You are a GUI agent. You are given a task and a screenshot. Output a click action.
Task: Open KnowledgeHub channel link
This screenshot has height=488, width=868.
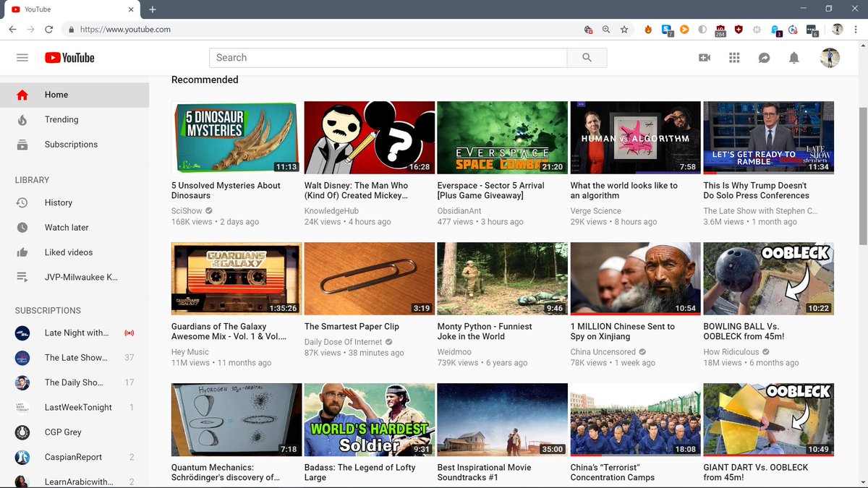point(333,211)
